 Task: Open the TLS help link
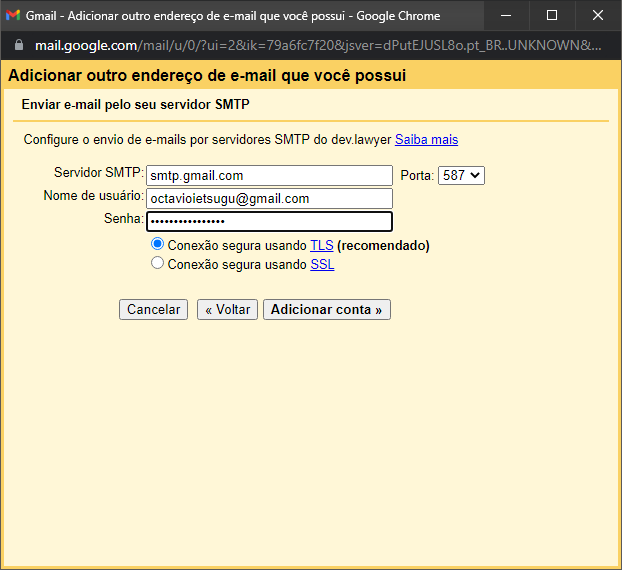(x=322, y=246)
